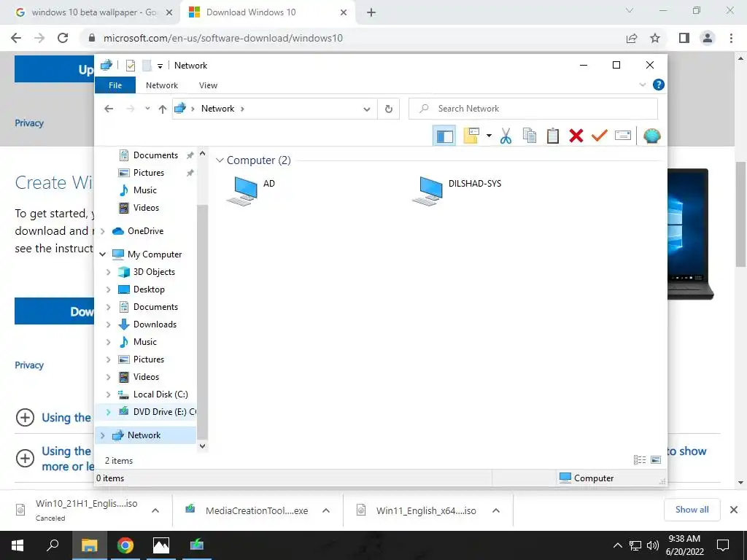Image resolution: width=747 pixels, height=560 pixels.
Task: Select the AD computer
Action: (x=251, y=190)
